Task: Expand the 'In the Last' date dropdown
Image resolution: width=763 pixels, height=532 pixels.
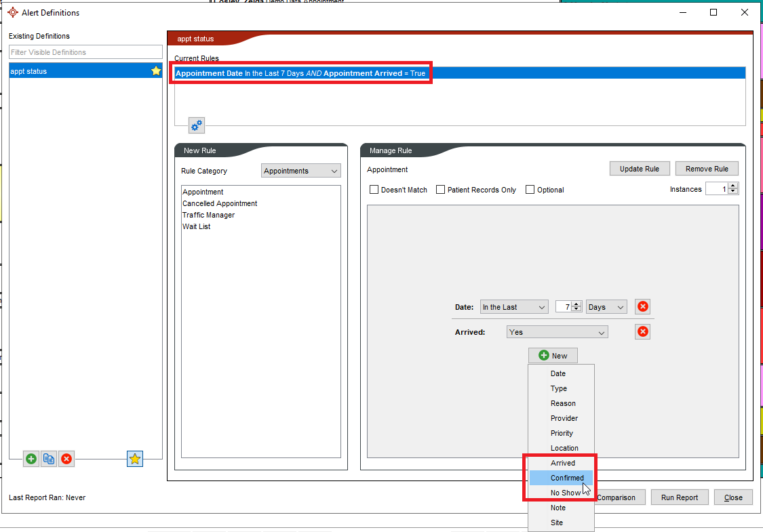Action: (x=514, y=307)
